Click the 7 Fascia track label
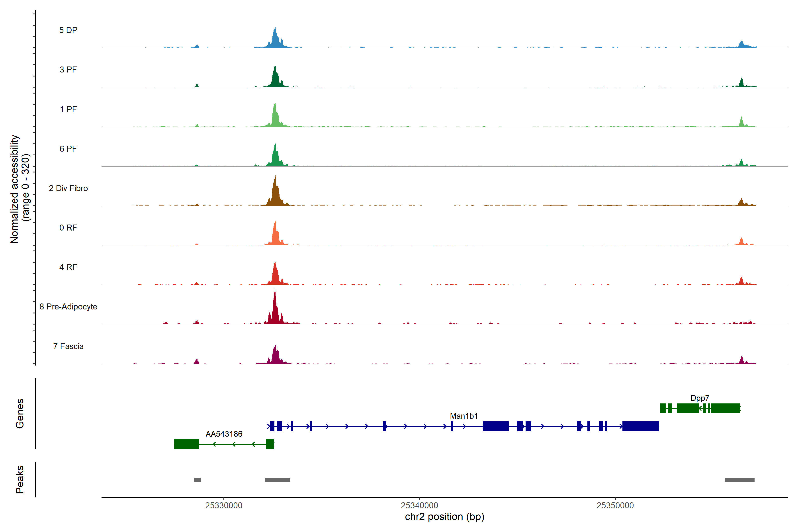The height and width of the screenshot is (532, 798). coord(68,346)
